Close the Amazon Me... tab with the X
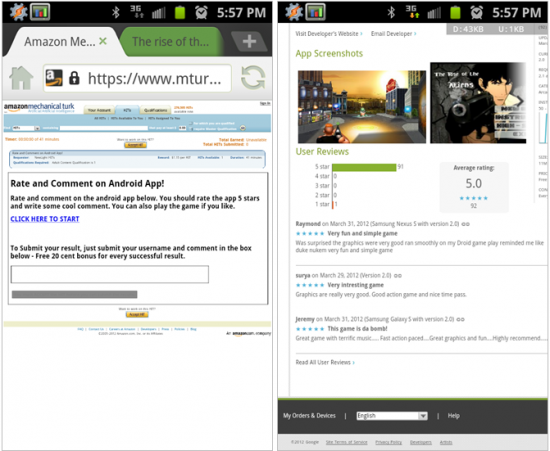 tap(103, 41)
